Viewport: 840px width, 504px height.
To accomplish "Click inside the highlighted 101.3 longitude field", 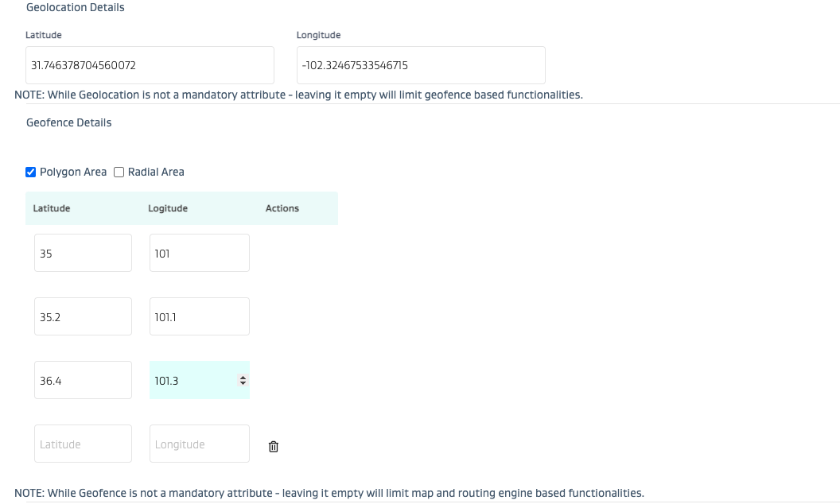I will pos(191,380).
